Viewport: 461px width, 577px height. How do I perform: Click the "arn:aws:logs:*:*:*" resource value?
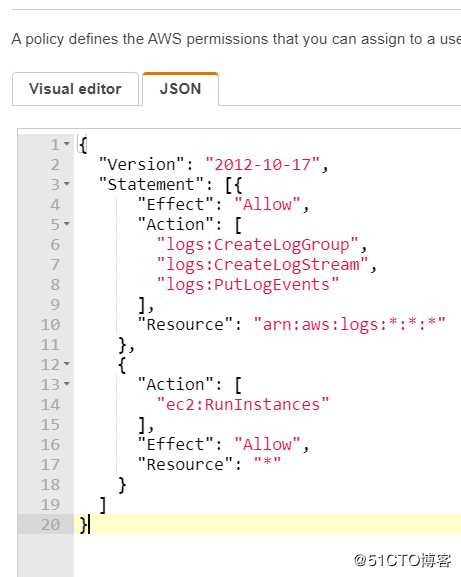(x=350, y=325)
